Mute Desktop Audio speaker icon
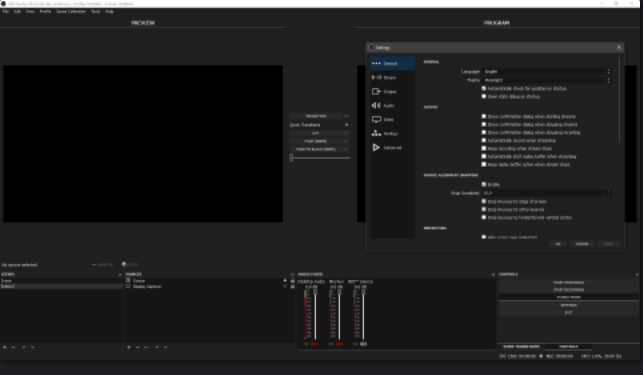 [314, 344]
